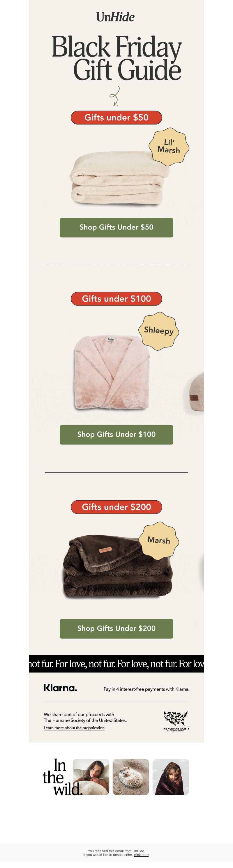
Task: Click the Humane Society logo
Action: click(x=176, y=721)
